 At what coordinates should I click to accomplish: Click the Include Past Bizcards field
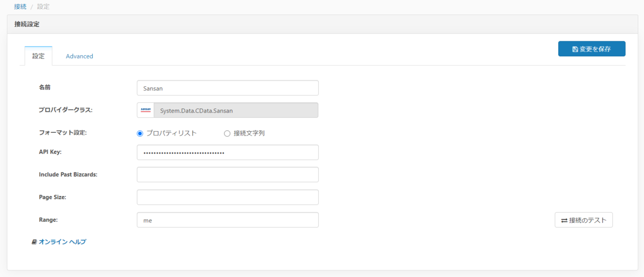point(228,175)
